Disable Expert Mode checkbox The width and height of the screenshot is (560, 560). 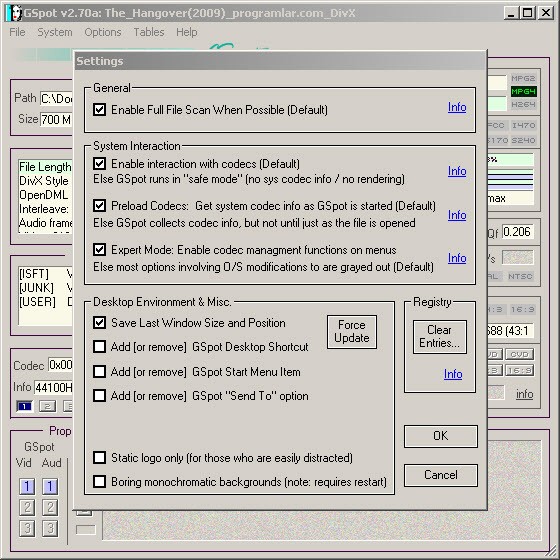(99, 250)
